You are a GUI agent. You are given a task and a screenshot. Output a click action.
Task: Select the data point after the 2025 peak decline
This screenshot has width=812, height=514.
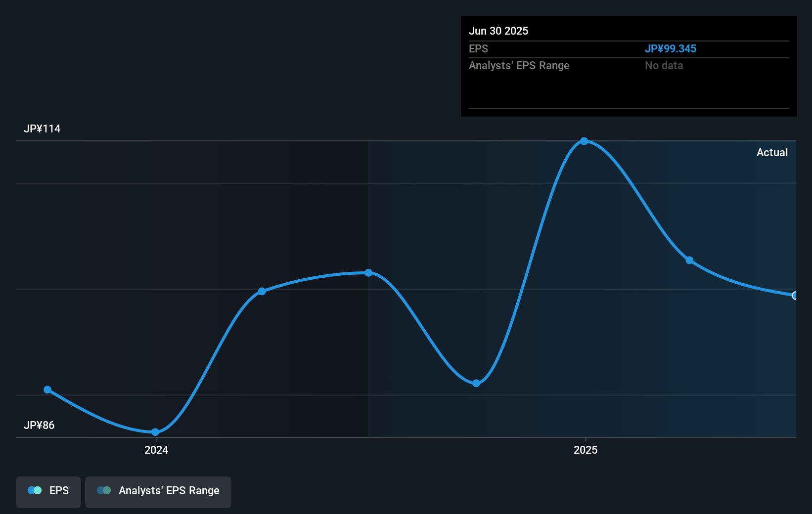(690, 260)
